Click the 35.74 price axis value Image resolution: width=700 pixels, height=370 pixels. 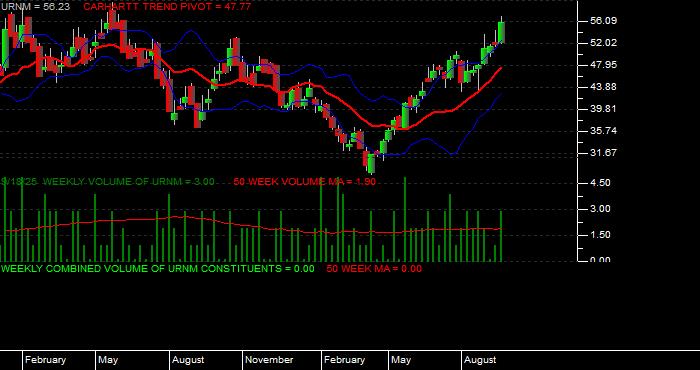[x=603, y=131]
